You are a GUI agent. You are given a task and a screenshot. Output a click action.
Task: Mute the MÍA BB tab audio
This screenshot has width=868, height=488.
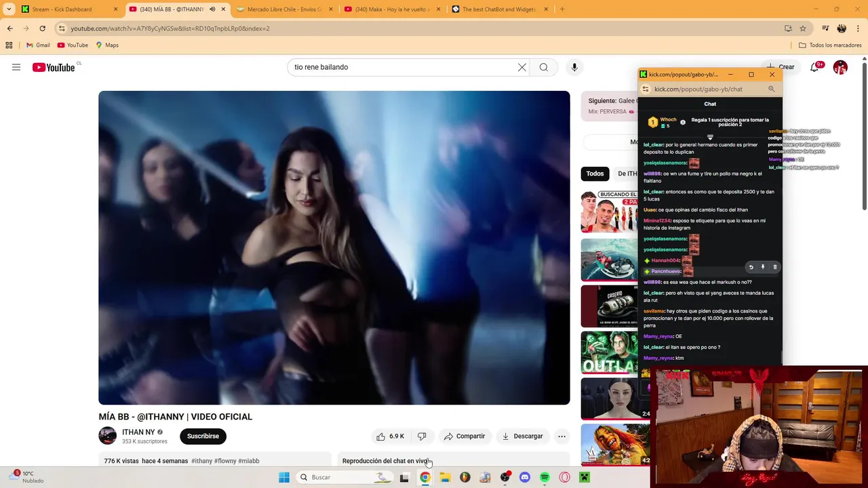point(212,9)
